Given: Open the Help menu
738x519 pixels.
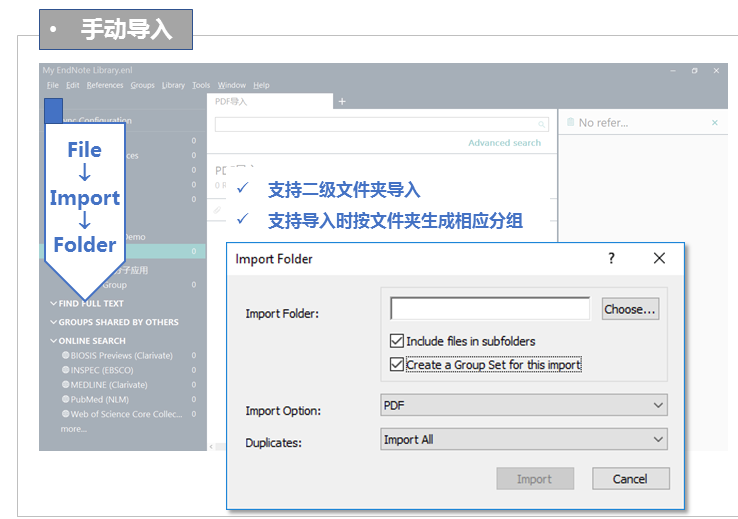Looking at the screenshot, I should (x=261, y=85).
